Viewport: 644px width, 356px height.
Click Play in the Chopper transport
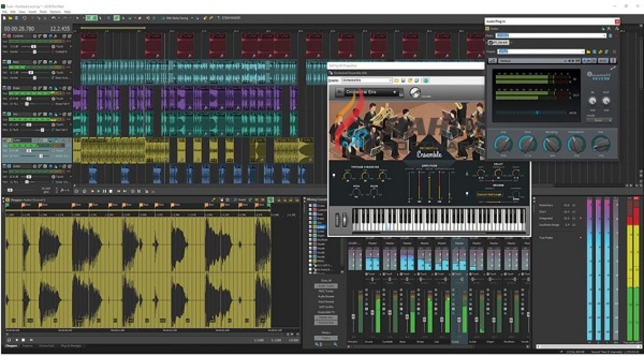click(x=17, y=340)
